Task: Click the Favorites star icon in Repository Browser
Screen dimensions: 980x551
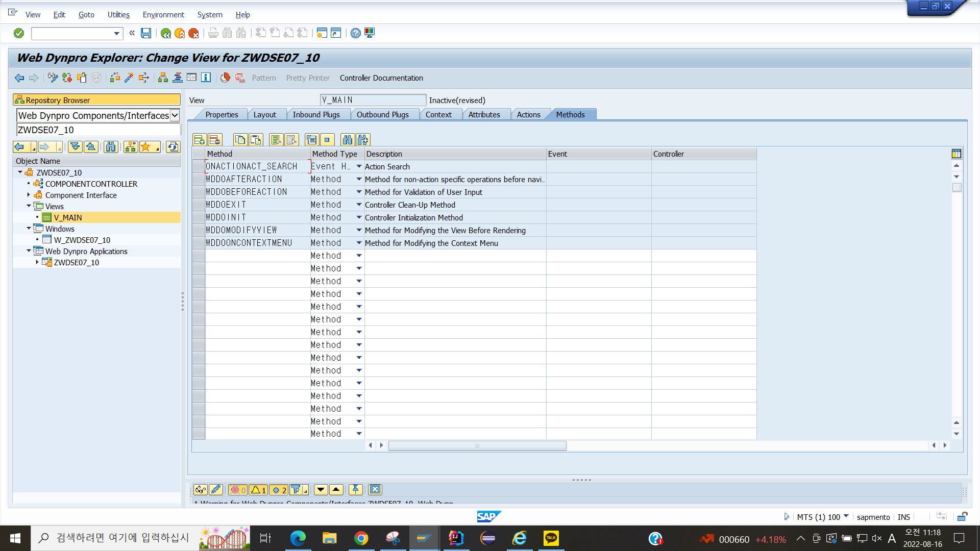Action: tap(150, 147)
